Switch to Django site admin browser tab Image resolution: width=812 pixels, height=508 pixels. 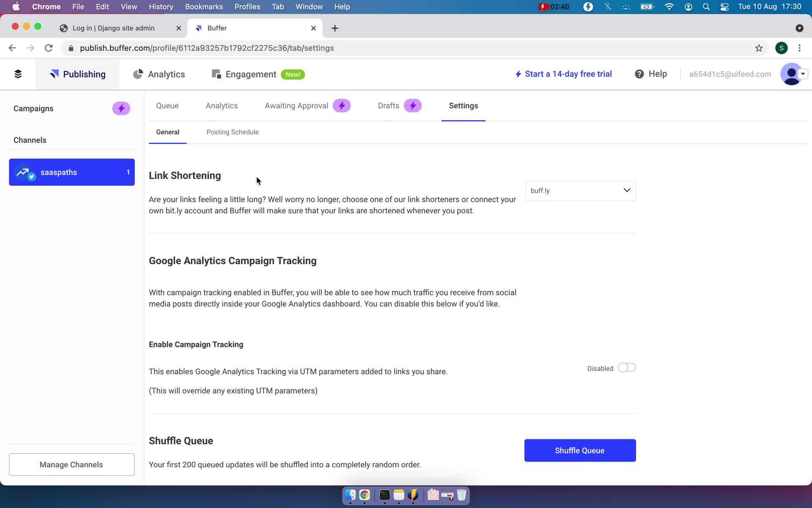(x=113, y=28)
